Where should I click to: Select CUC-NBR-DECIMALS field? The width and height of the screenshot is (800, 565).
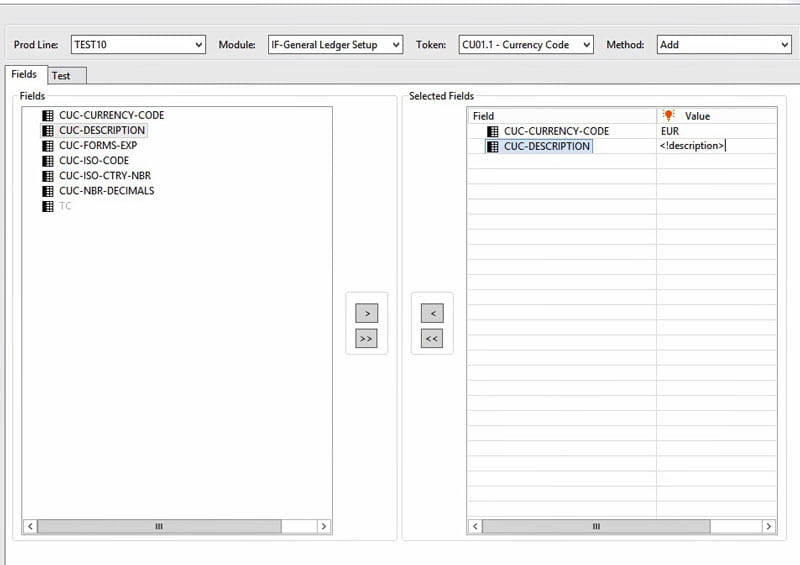coord(107,191)
